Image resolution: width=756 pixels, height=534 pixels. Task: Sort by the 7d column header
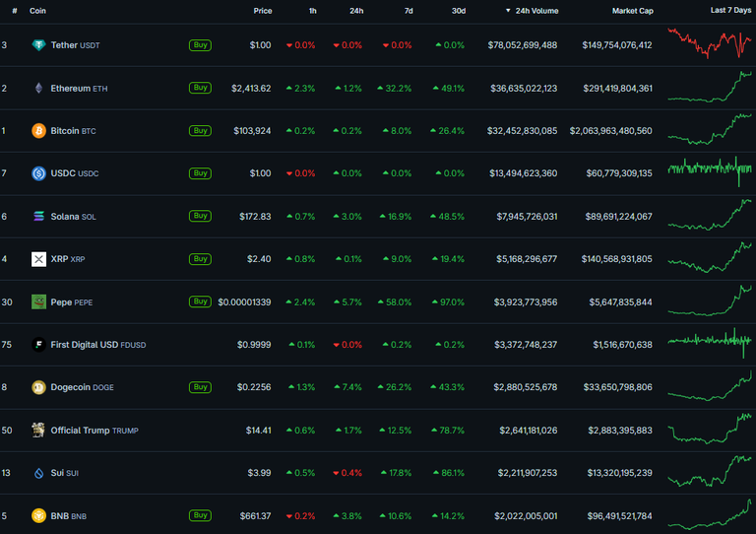[x=409, y=11]
